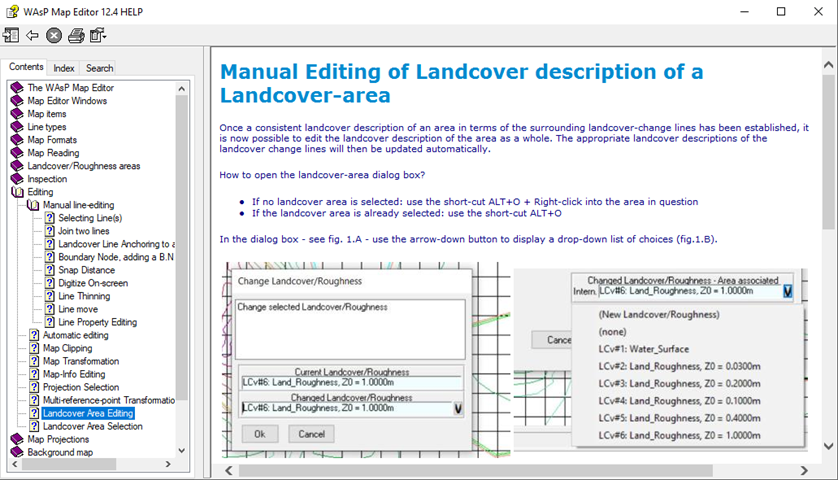Click the help page scroll-up arrow

tap(828, 65)
